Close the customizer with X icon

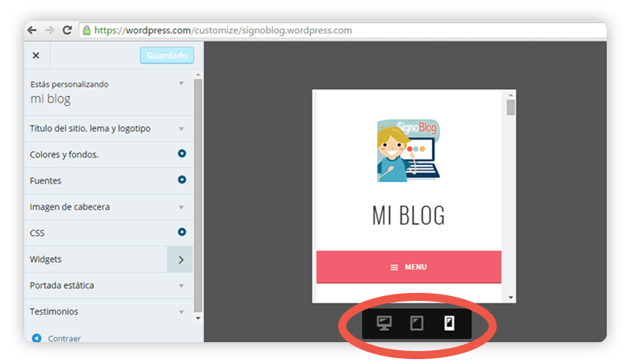pyautogui.click(x=36, y=56)
